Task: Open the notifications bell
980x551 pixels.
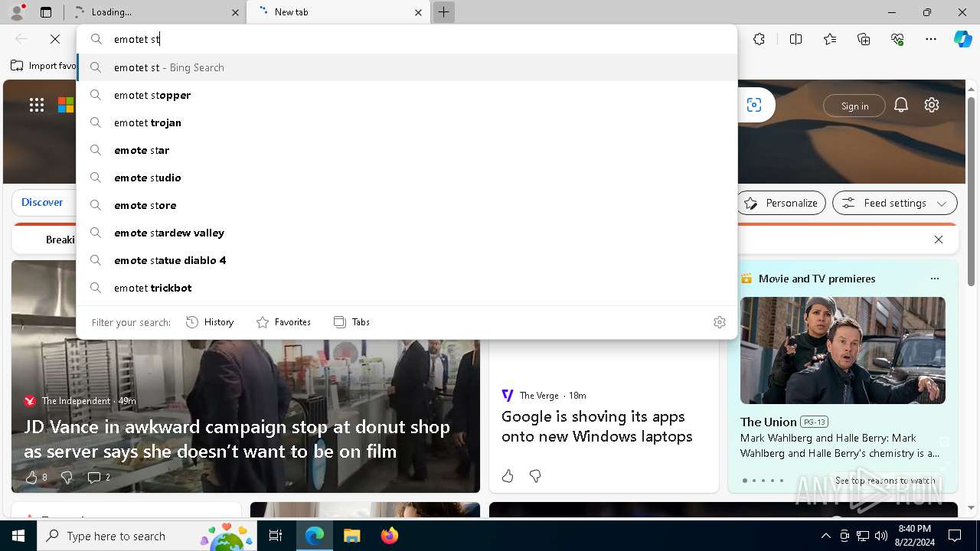Action: pos(901,105)
